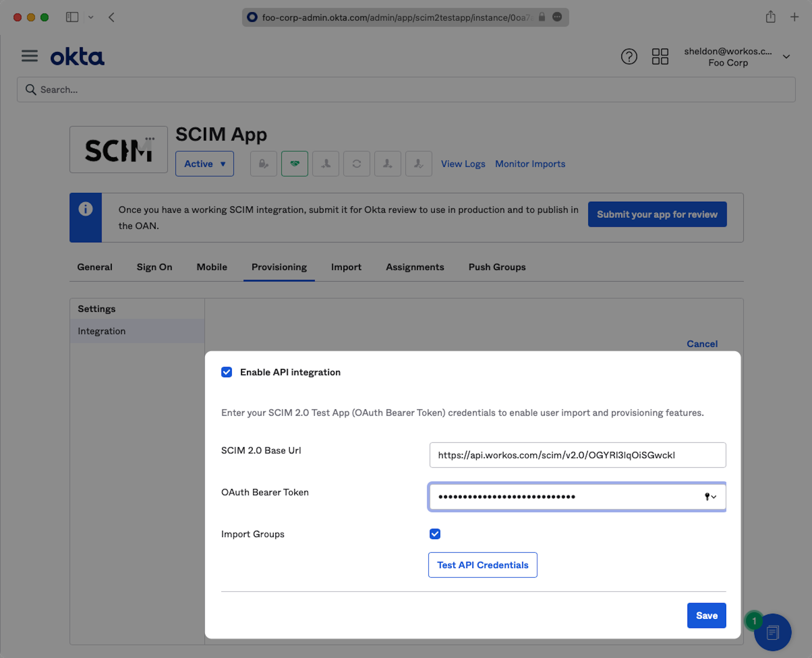Switch to the Assignments tab
The image size is (812, 658).
coord(414,267)
